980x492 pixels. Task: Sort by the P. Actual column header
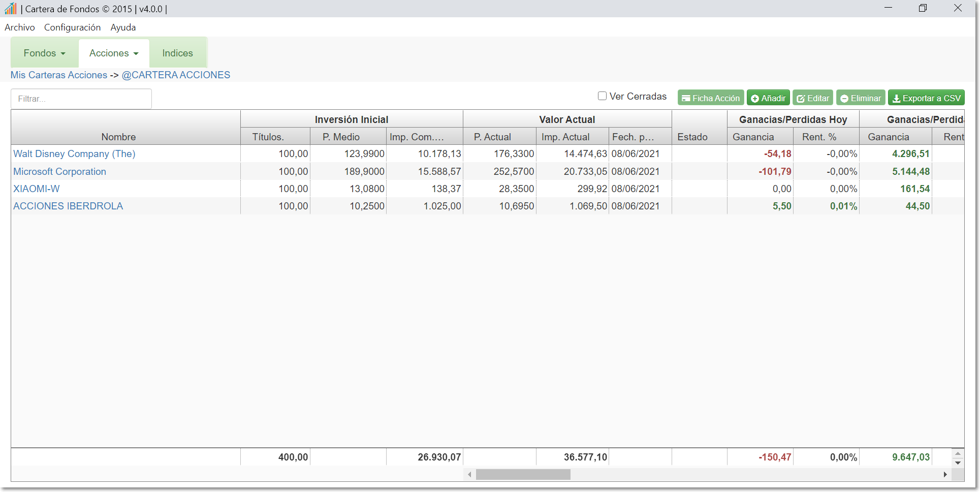click(499, 137)
